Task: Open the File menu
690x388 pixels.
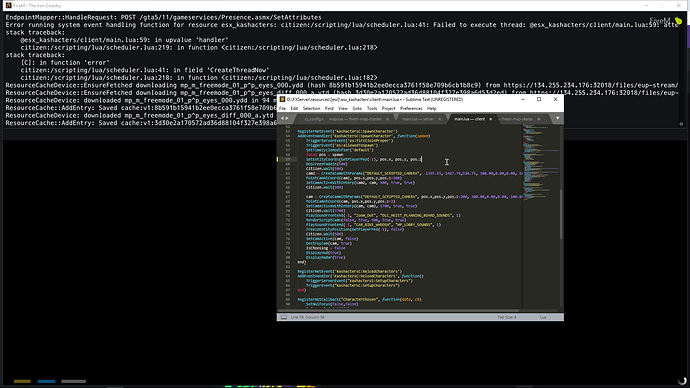Action: (x=283, y=109)
